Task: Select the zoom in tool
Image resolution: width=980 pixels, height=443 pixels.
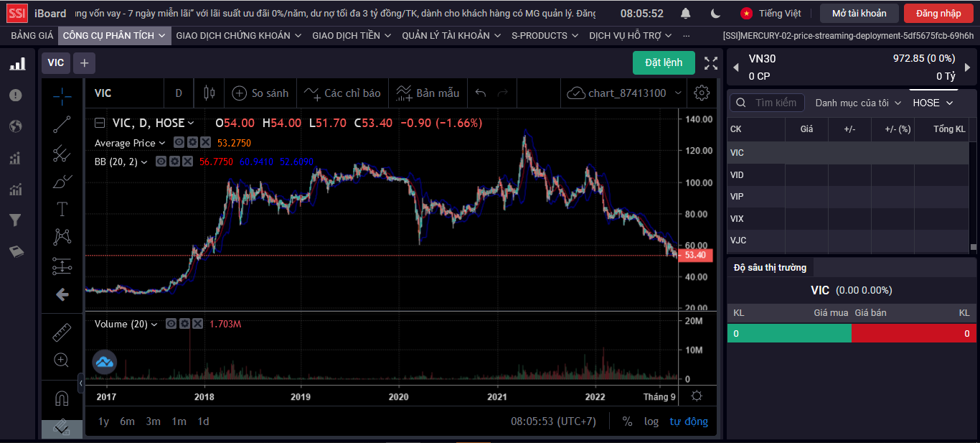Action: click(x=62, y=360)
